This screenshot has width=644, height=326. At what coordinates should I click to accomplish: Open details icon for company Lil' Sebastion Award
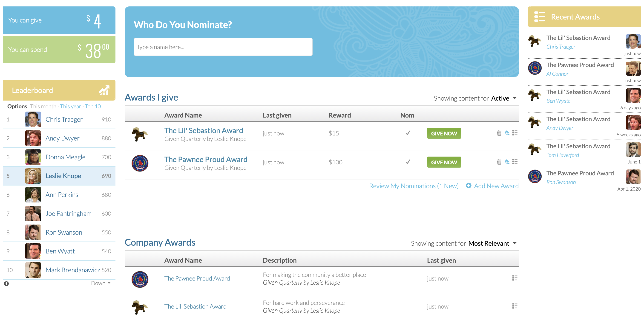coord(515,306)
